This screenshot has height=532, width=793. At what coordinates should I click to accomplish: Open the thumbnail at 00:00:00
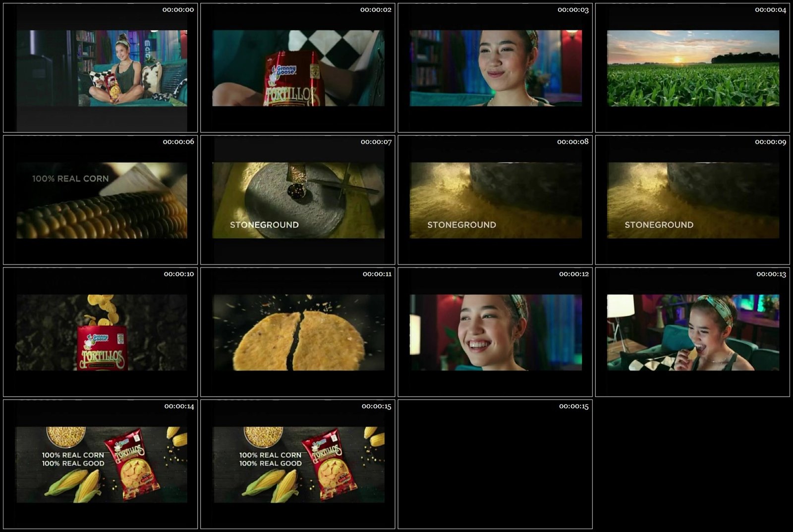(x=101, y=68)
